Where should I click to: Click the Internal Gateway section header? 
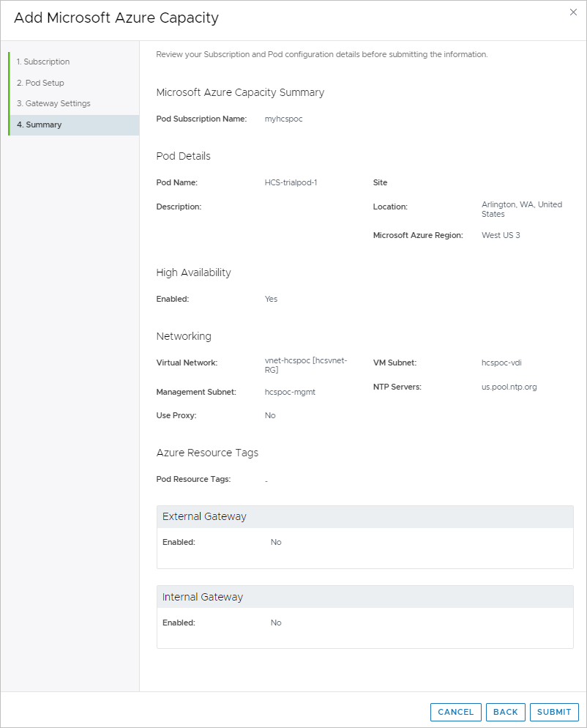point(365,597)
